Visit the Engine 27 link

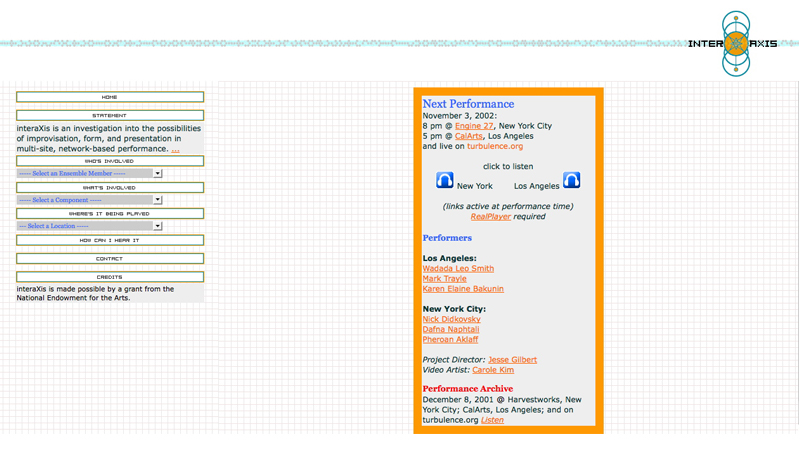[x=474, y=126]
